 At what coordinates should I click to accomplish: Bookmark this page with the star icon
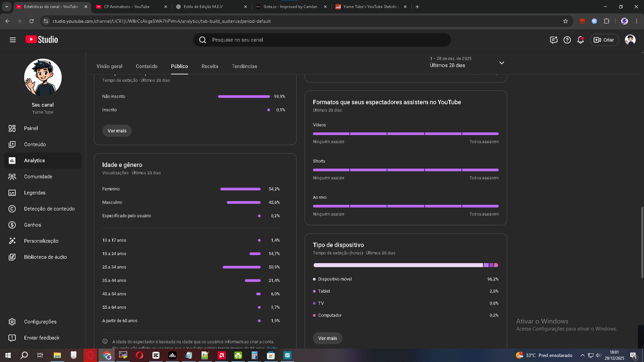[x=566, y=21]
